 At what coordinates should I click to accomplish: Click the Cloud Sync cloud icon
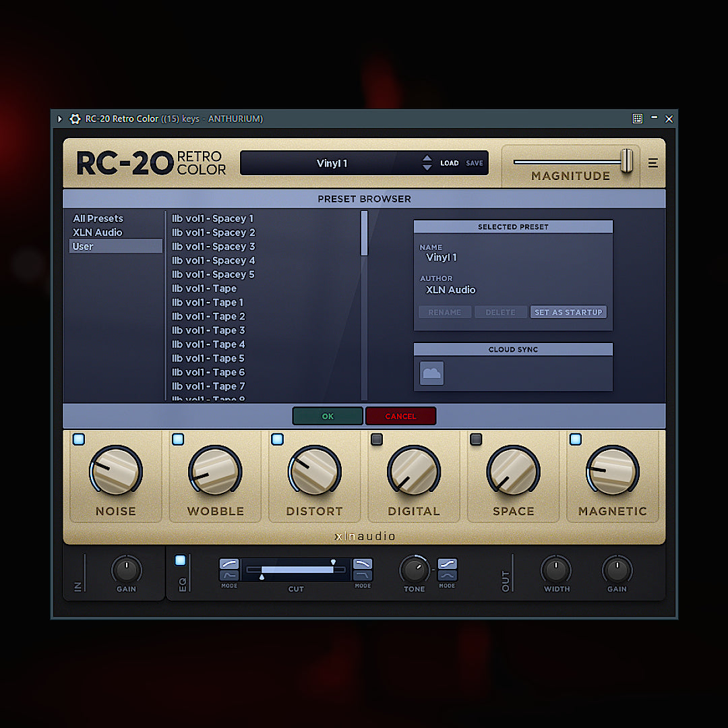point(432,373)
